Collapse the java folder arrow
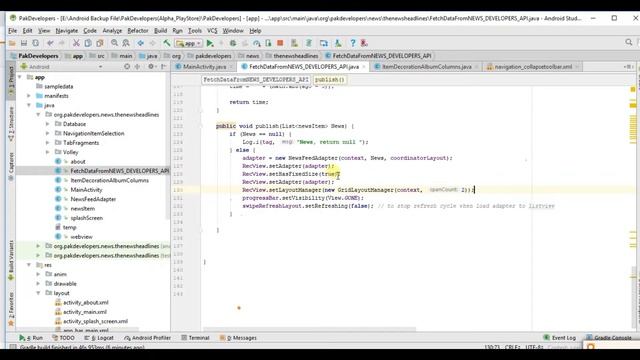 click(29, 105)
